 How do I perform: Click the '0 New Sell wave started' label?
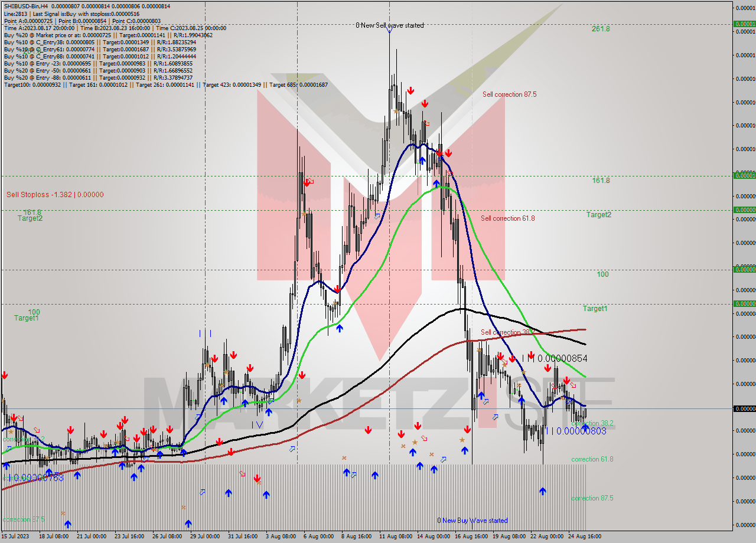point(389,25)
